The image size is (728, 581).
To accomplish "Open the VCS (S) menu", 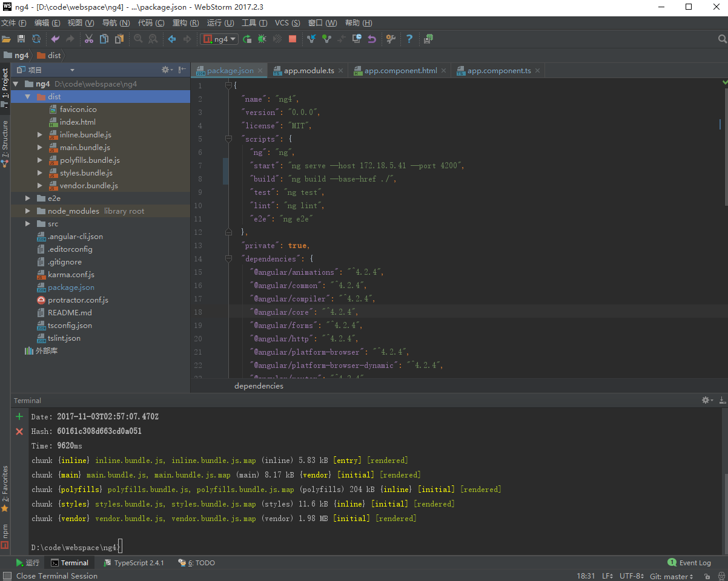I will [287, 23].
